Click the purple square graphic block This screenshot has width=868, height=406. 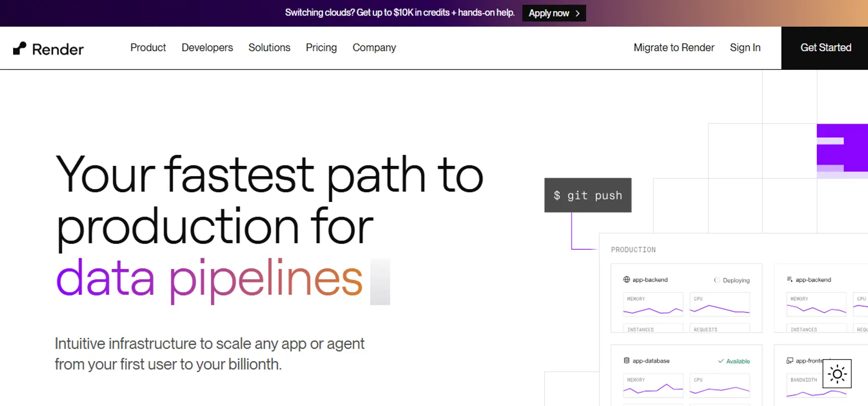click(842, 148)
